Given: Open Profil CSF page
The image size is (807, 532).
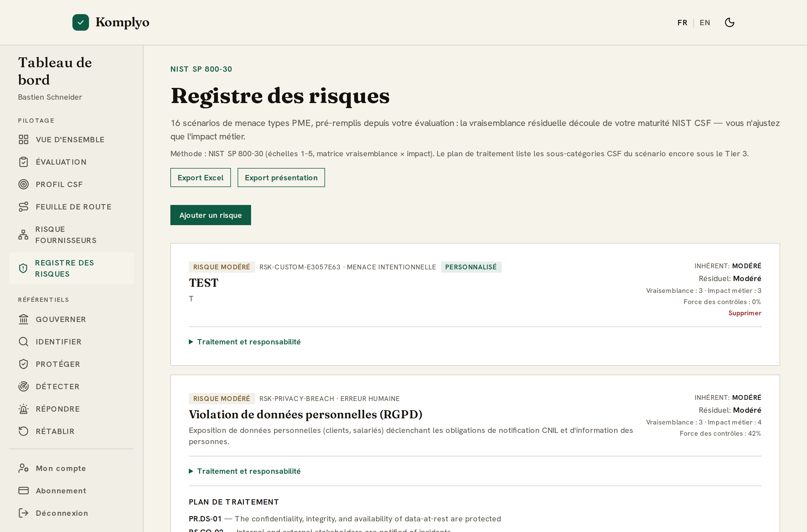Looking at the screenshot, I should click(71, 184).
